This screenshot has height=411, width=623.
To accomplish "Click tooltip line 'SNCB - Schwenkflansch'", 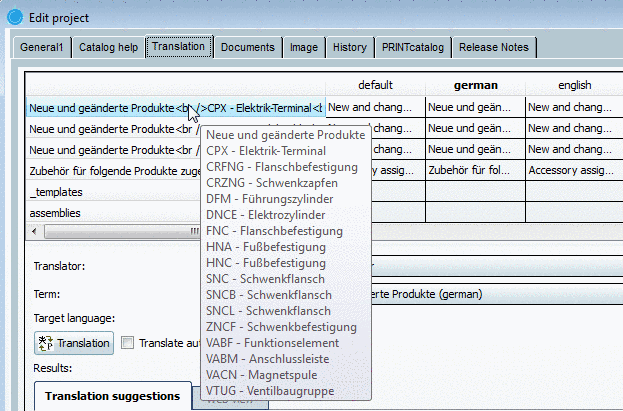I will click(269, 295).
